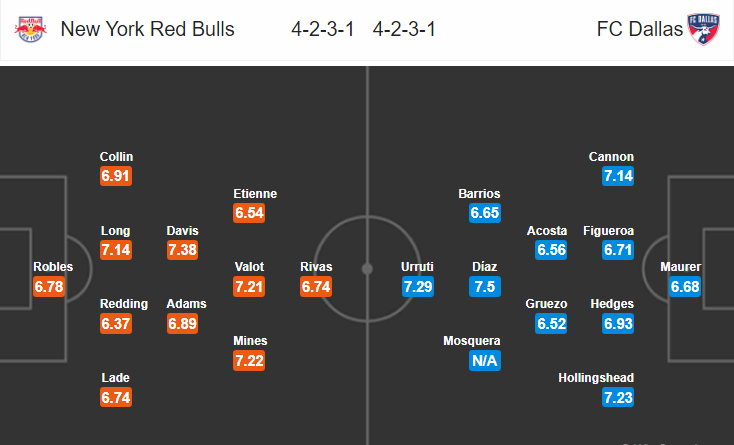Viewport: 734px width, 445px height.
Task: Open the New York Red Bulls team name
Action: click(147, 29)
